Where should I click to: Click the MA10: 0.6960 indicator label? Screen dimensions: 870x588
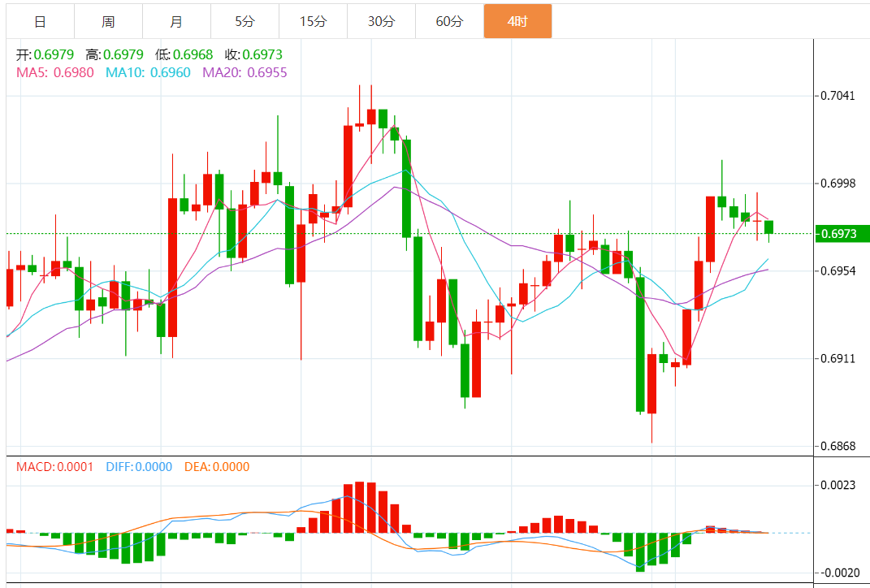pyautogui.click(x=148, y=72)
